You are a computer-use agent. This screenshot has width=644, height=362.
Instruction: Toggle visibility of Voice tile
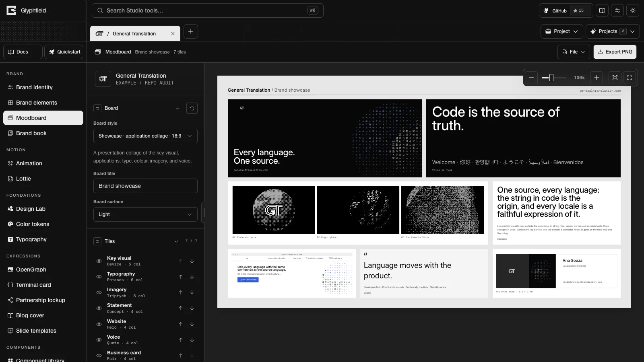[x=99, y=340]
